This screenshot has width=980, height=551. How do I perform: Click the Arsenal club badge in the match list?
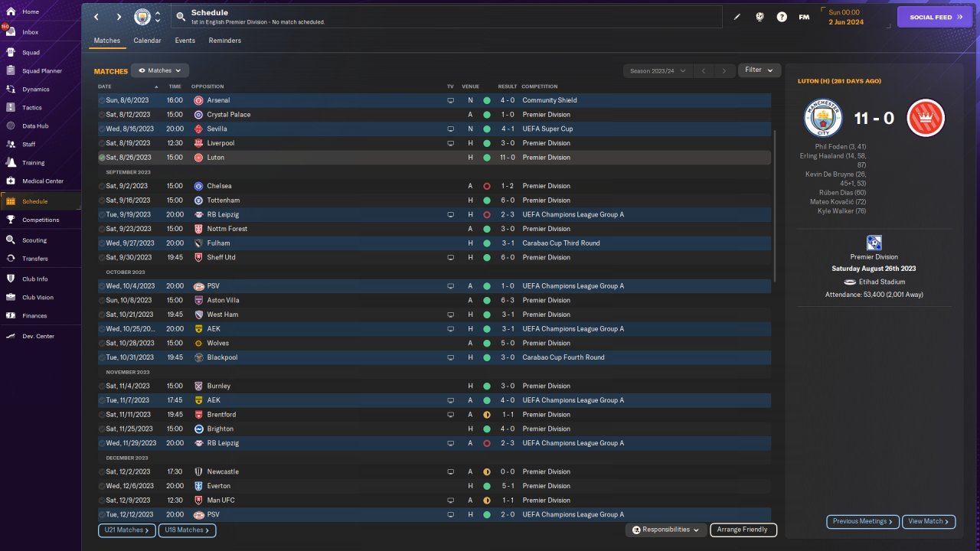click(x=198, y=100)
